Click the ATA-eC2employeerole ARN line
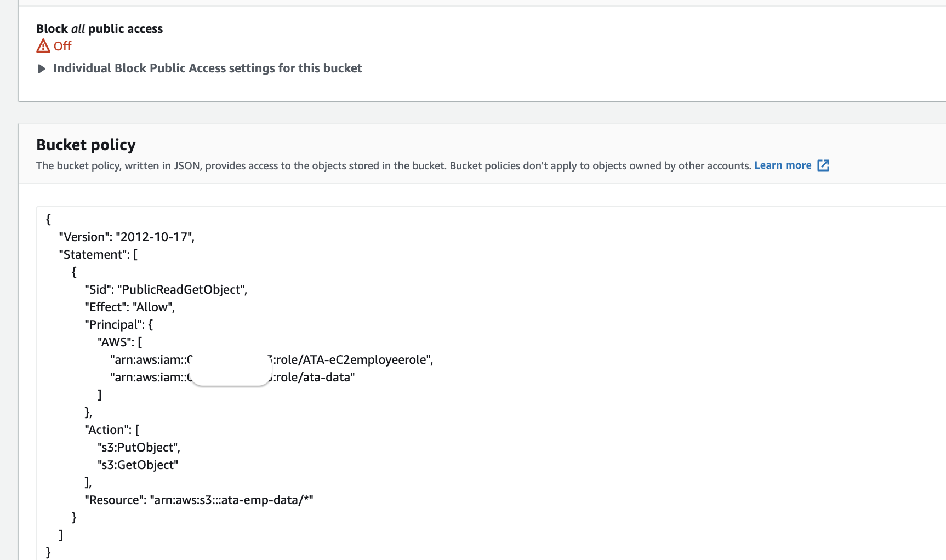Screen dimensions: 946x560 click(x=272, y=359)
